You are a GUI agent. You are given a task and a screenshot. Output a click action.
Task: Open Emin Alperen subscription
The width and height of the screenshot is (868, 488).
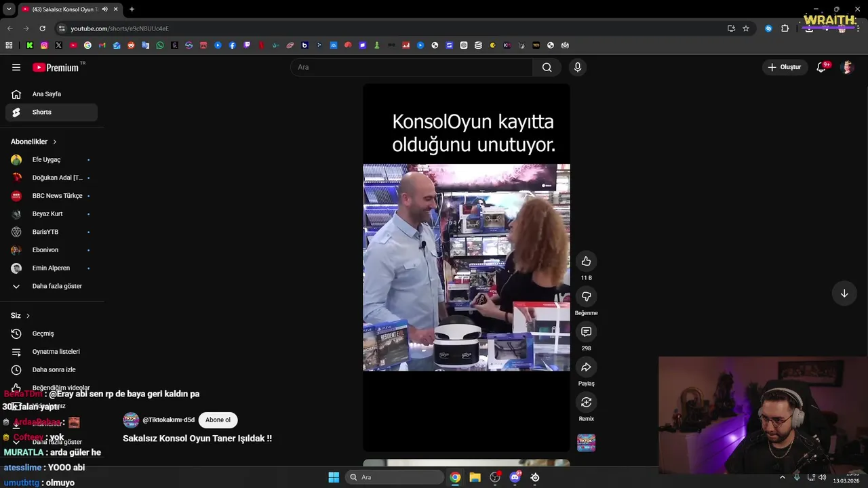pyautogui.click(x=52, y=268)
